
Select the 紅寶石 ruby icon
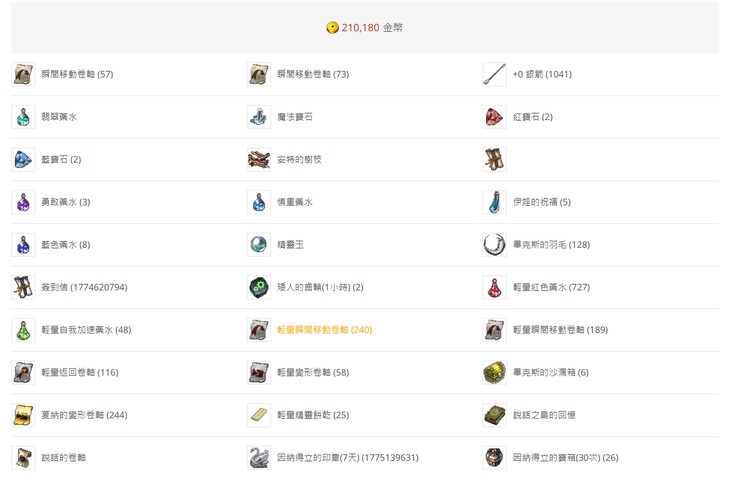click(494, 117)
